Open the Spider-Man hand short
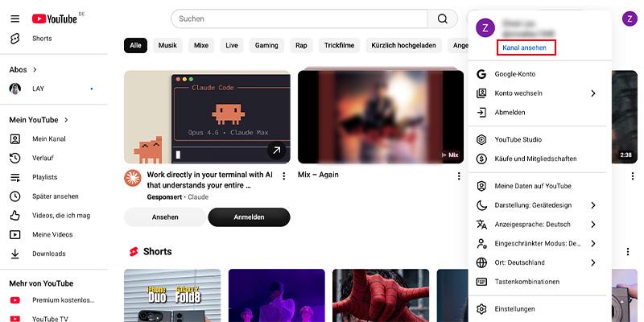 pyautogui.click(x=381, y=295)
